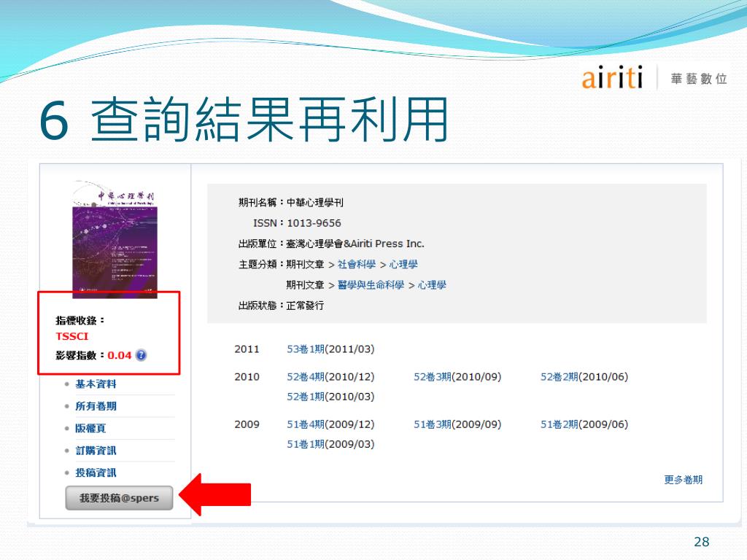Click the 正常發行 publication status text

tap(305, 306)
